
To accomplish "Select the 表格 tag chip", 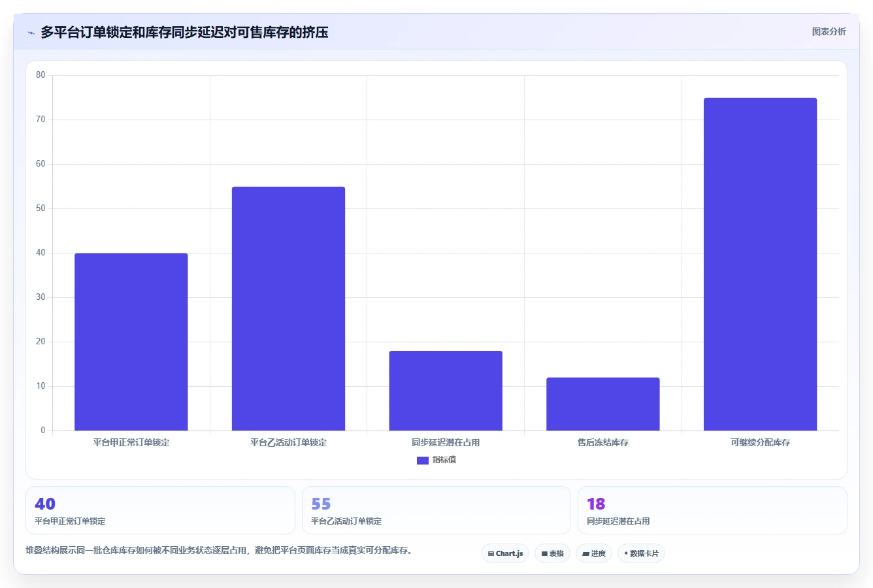I will [x=552, y=553].
